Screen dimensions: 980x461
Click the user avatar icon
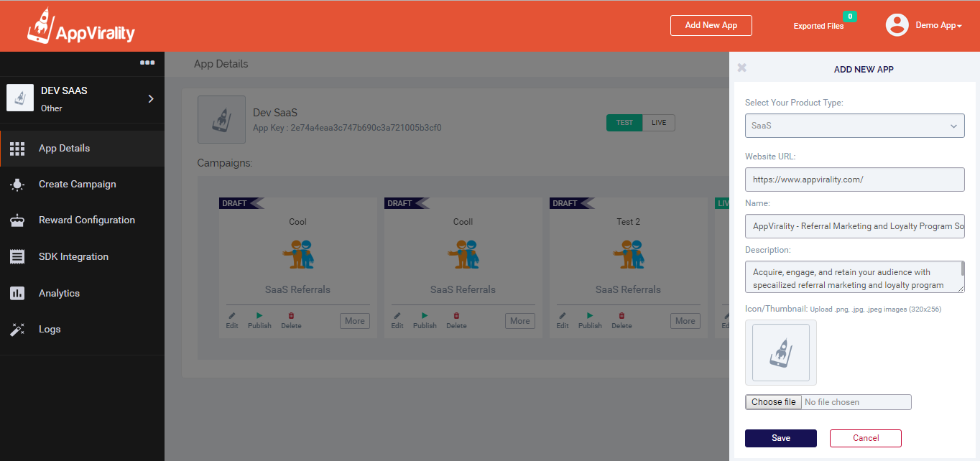coord(897,25)
